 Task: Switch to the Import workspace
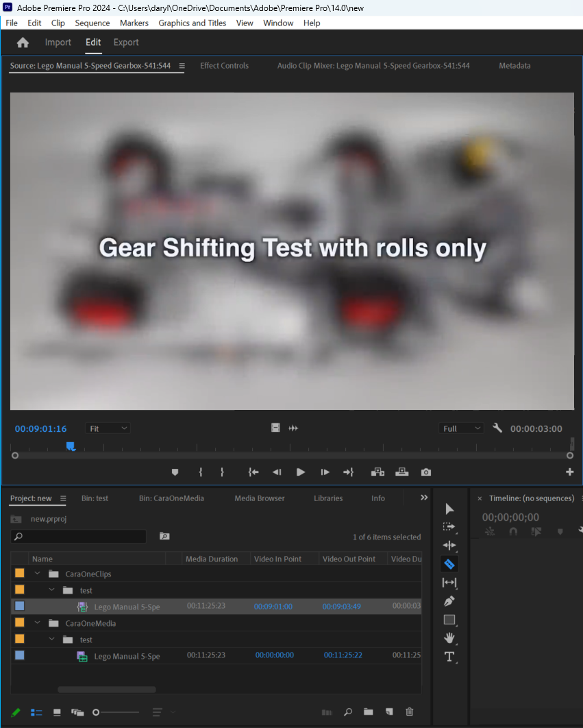coord(58,43)
